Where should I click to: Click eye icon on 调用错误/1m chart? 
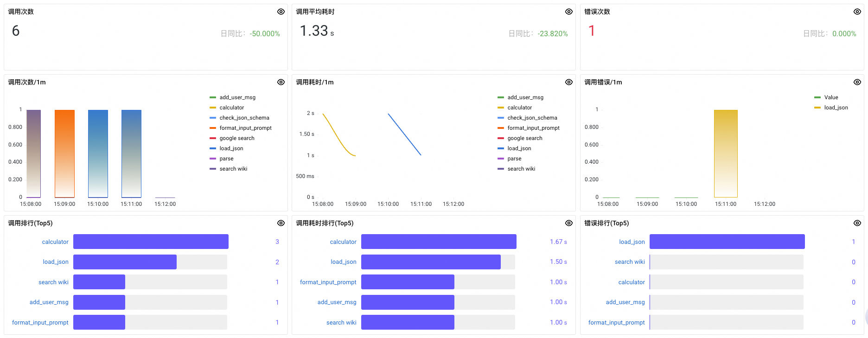click(857, 82)
